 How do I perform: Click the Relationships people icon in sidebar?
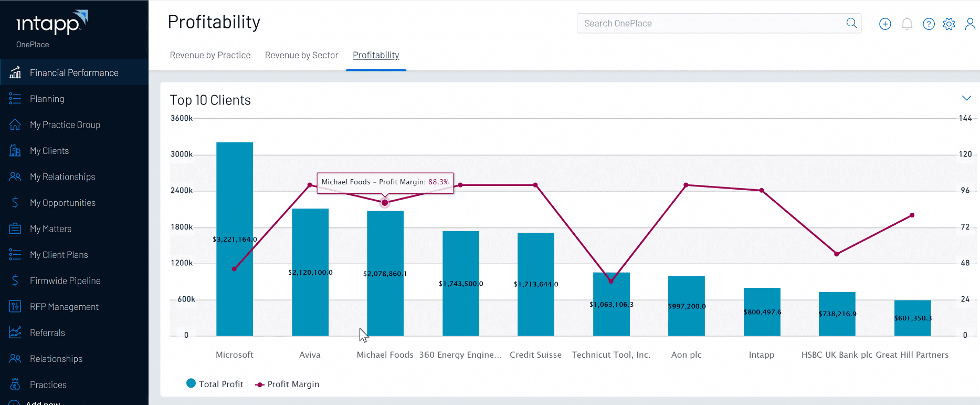(15, 359)
